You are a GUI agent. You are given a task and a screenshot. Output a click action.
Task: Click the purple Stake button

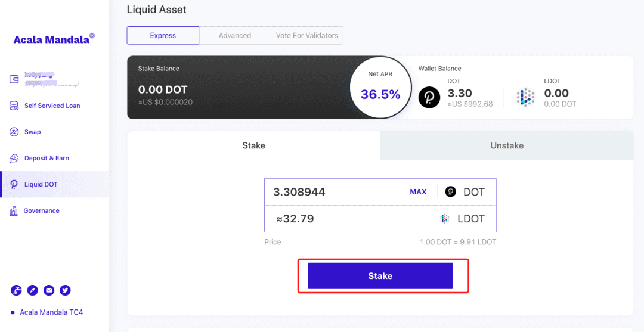tap(380, 276)
